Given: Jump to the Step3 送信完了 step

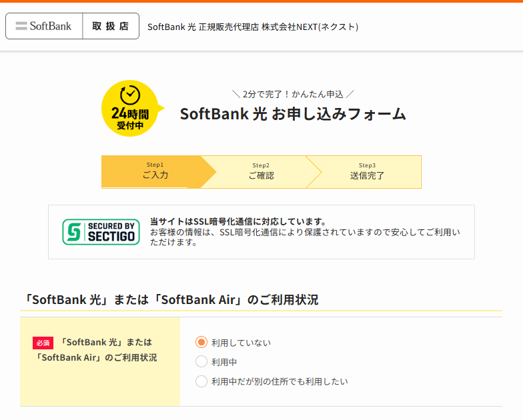Looking at the screenshot, I should pos(367,172).
